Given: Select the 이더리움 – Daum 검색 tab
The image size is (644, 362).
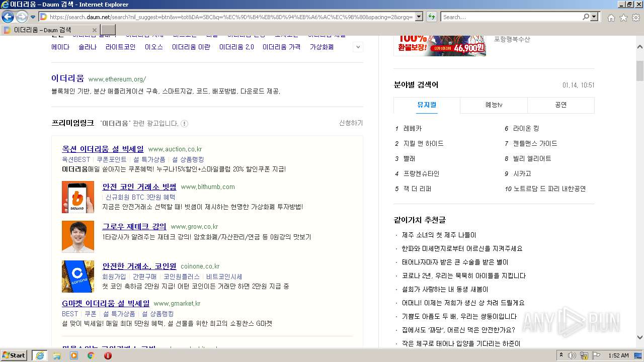Looking at the screenshot, I should (50, 30).
